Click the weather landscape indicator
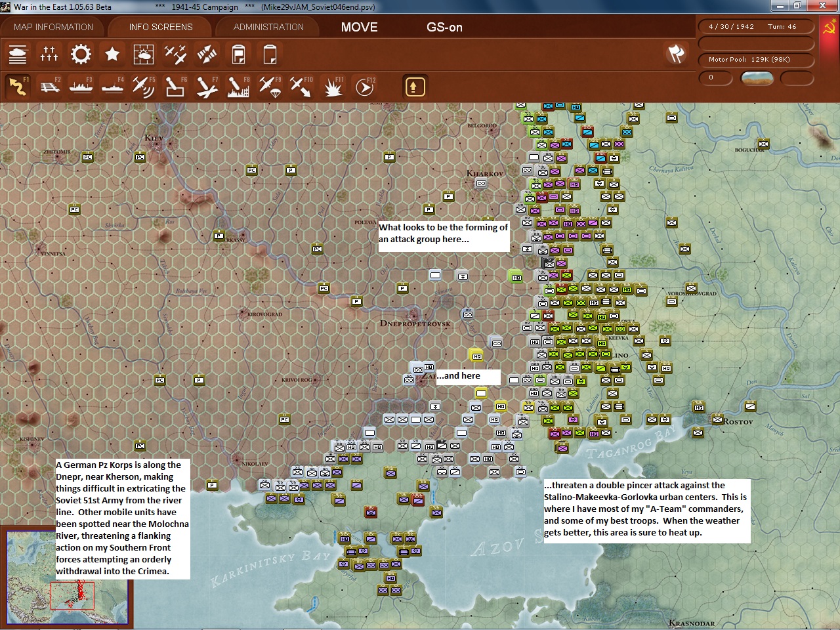 [757, 78]
